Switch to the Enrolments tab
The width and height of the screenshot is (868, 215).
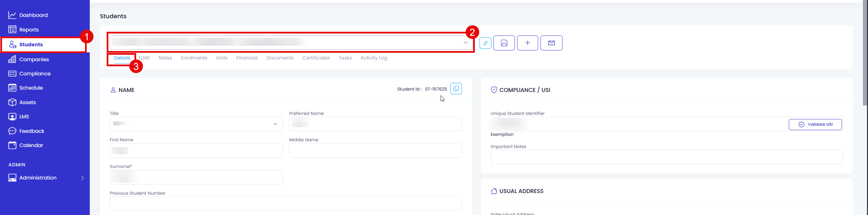194,58
